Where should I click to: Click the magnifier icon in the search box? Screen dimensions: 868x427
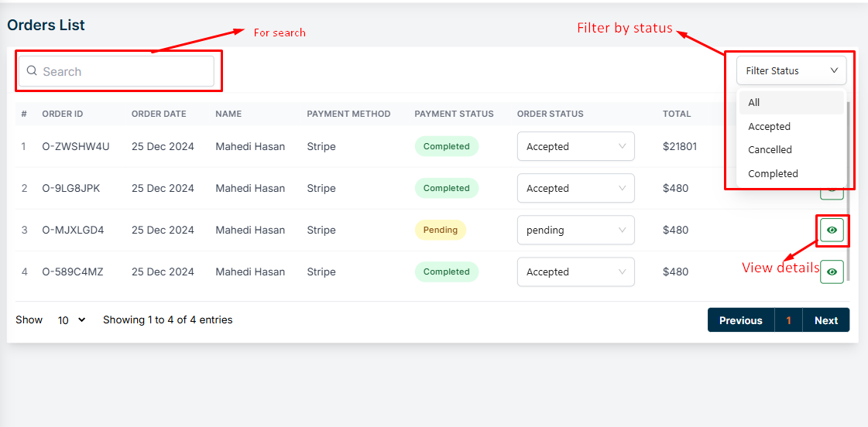32,71
